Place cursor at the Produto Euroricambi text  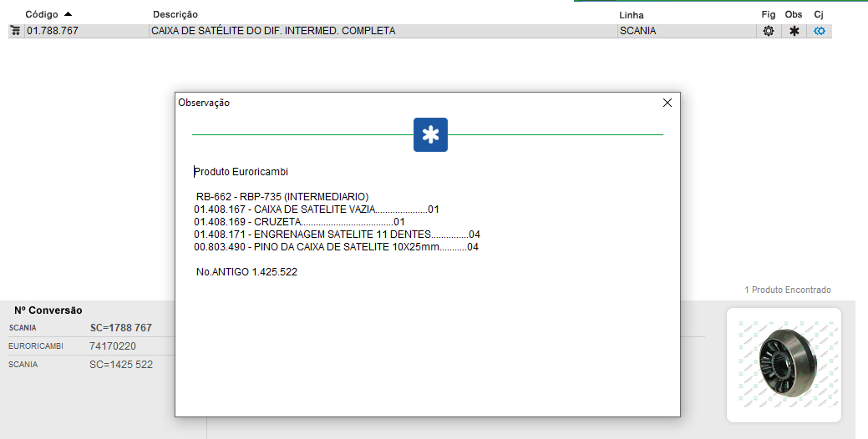point(241,172)
